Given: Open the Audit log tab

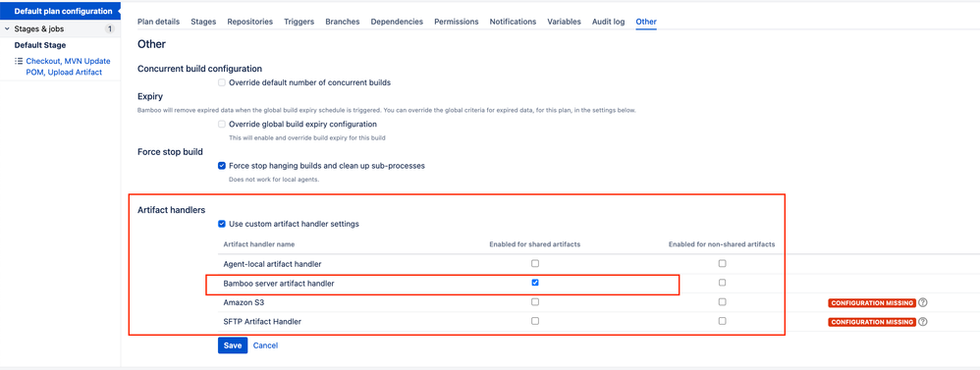Looking at the screenshot, I should [x=608, y=22].
